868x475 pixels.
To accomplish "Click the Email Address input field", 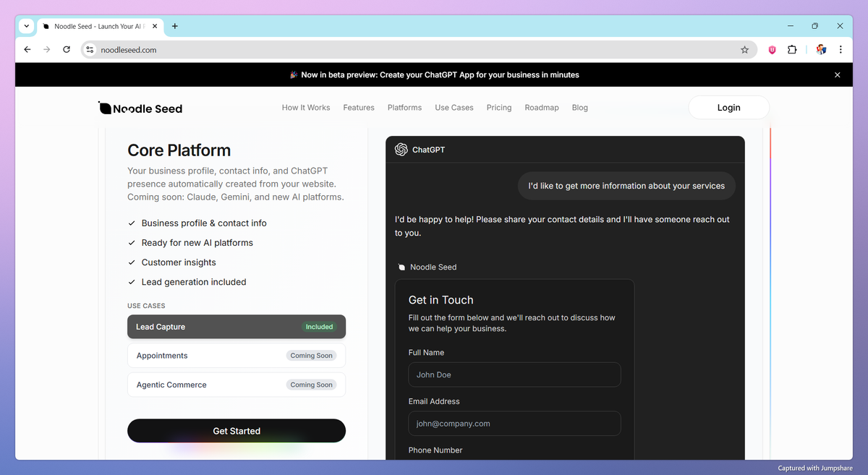I will pyautogui.click(x=514, y=424).
